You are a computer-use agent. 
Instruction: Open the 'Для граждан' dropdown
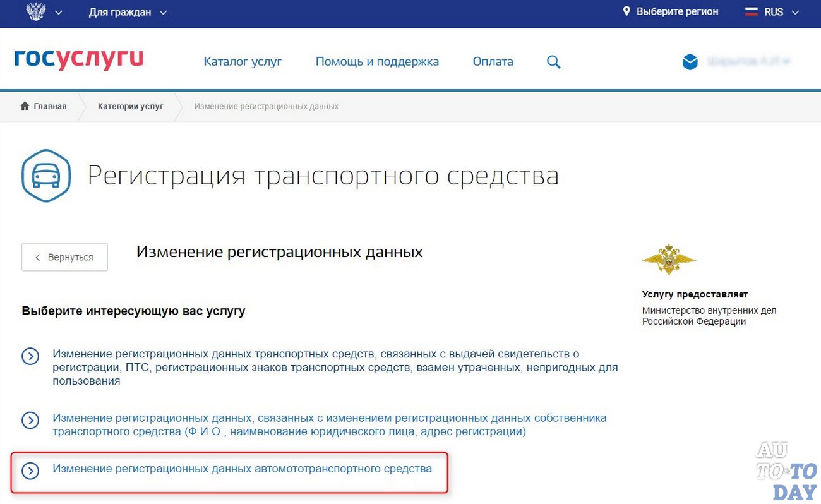tap(128, 12)
